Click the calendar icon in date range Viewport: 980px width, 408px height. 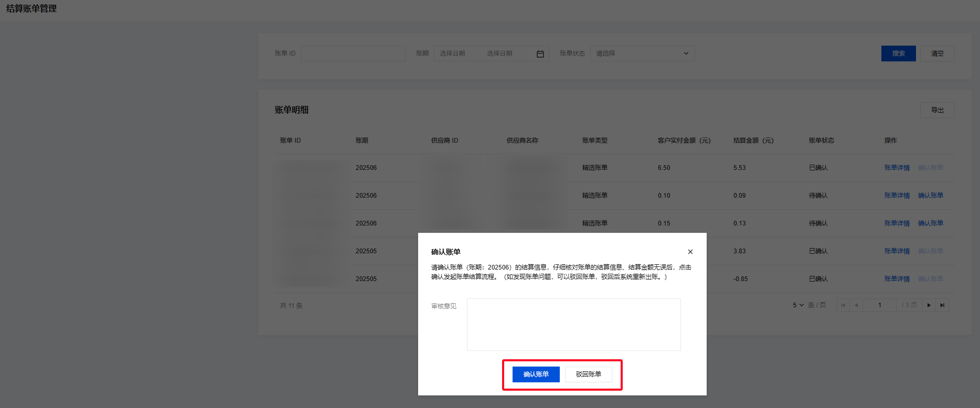pyautogui.click(x=540, y=53)
